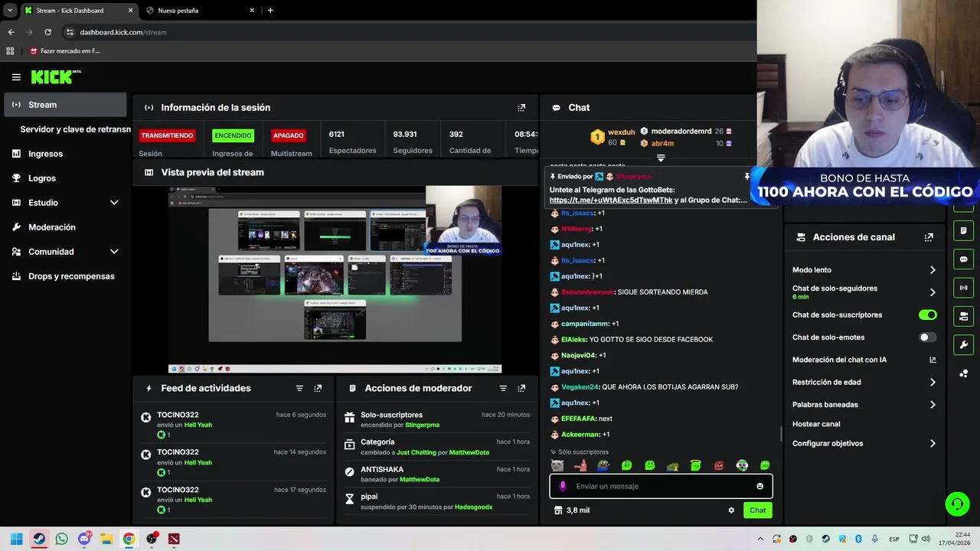The image size is (980, 551).
Task: Filter the Feed de actividades list
Action: [x=299, y=388]
